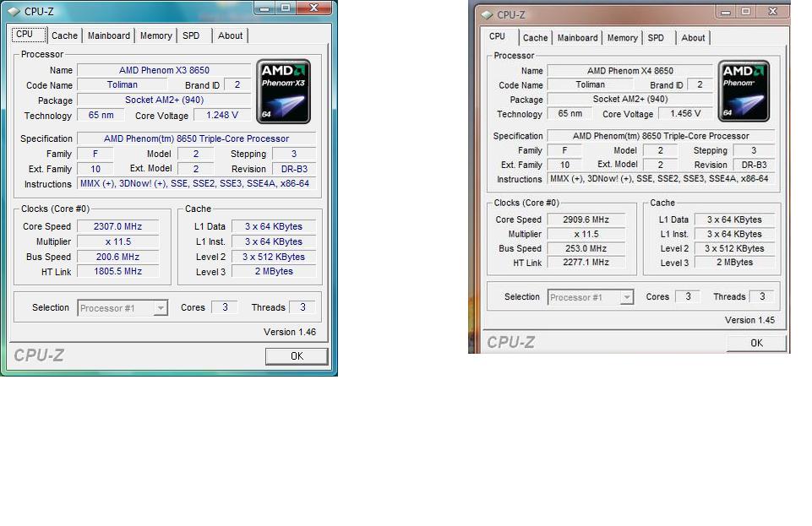
Task: Switch to Mainboard tab in left CPU-Z window
Action: 109,35
